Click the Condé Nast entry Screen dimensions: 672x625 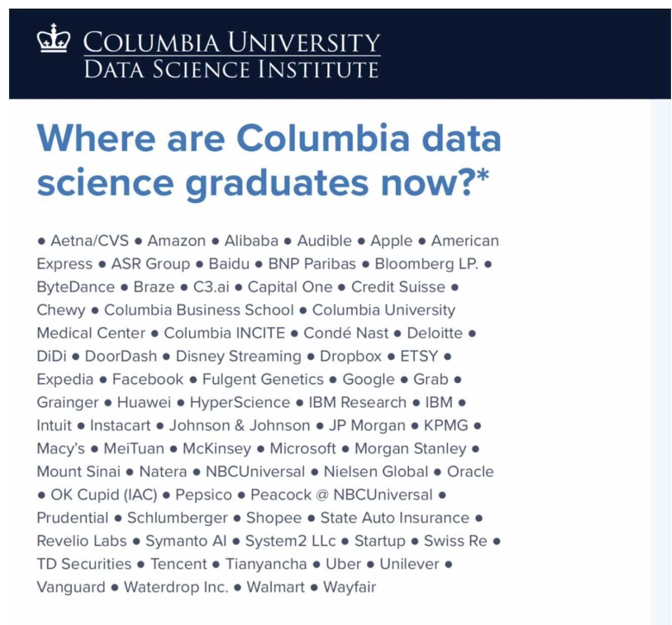[x=346, y=333]
